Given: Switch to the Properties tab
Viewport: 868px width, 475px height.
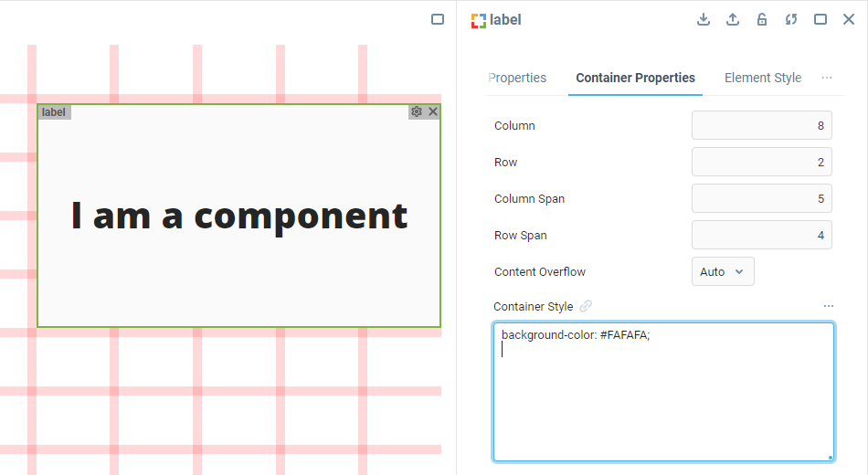Looking at the screenshot, I should (x=518, y=78).
